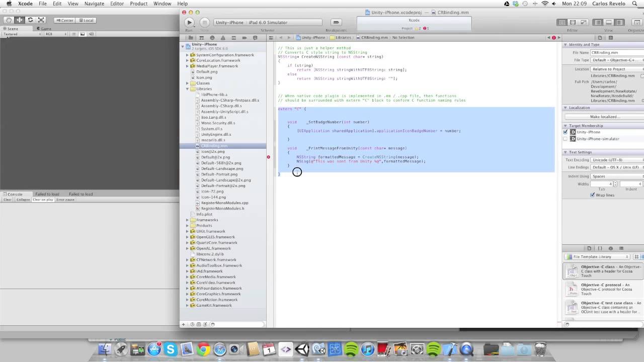Toggle the Navigator pane view button

click(598, 22)
